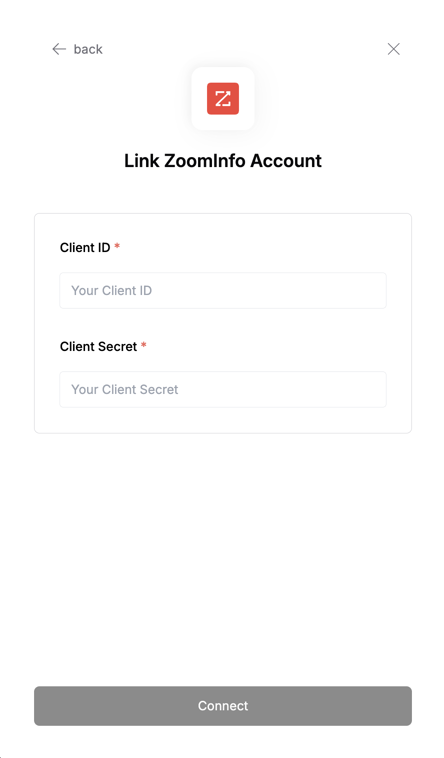Click the left arrow back icon
Viewport: 444px width, 758px height.
click(x=59, y=49)
